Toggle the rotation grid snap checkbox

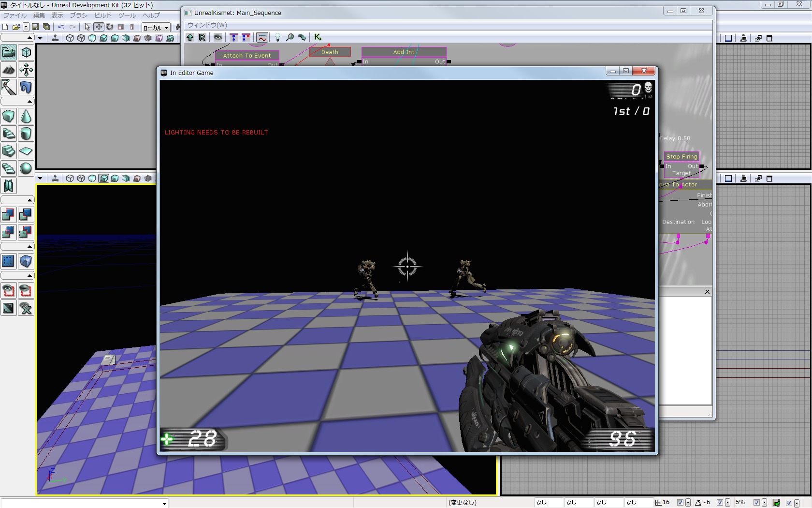(x=720, y=503)
